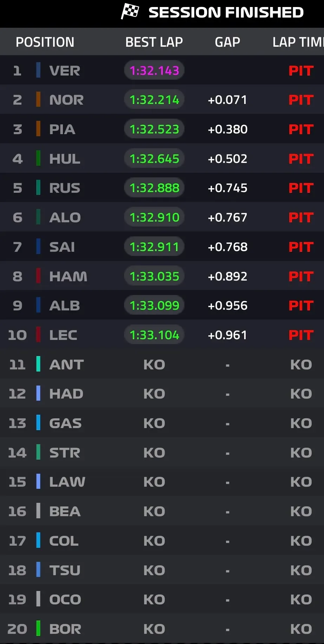
Task: Click GAS's blue team color marker
Action: [x=38, y=423]
